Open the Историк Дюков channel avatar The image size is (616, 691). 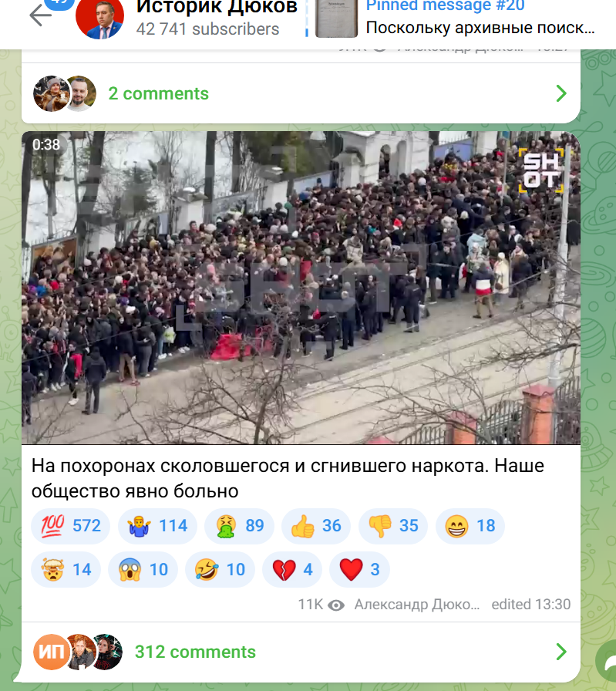pos(99,18)
